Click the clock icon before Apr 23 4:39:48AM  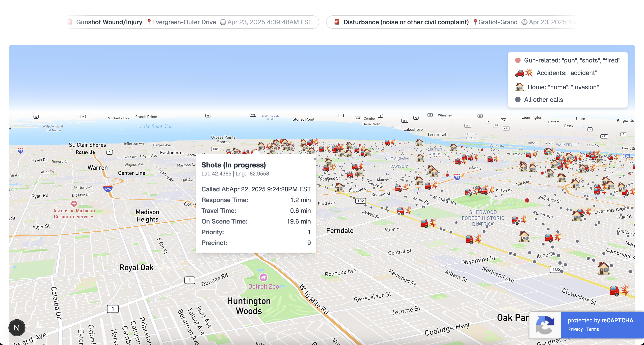[x=223, y=22]
